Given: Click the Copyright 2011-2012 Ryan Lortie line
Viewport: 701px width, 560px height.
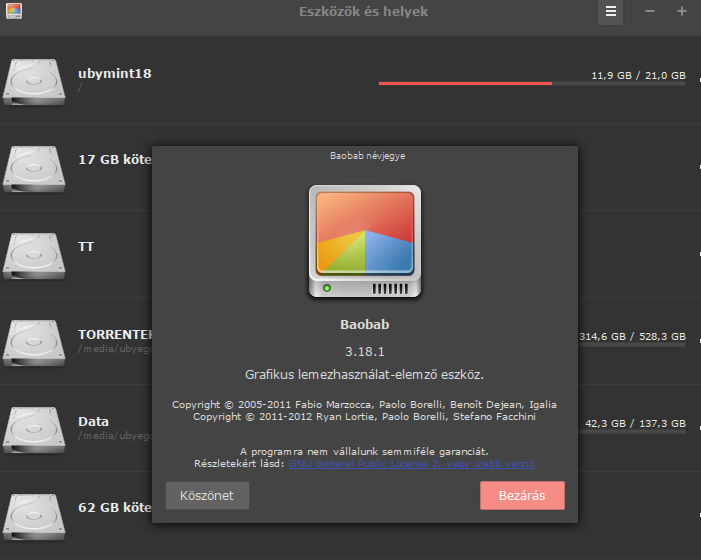Looking at the screenshot, I should coord(364,417).
